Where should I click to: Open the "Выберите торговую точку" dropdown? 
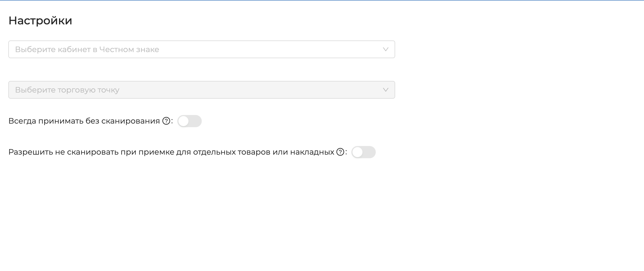pos(202,90)
